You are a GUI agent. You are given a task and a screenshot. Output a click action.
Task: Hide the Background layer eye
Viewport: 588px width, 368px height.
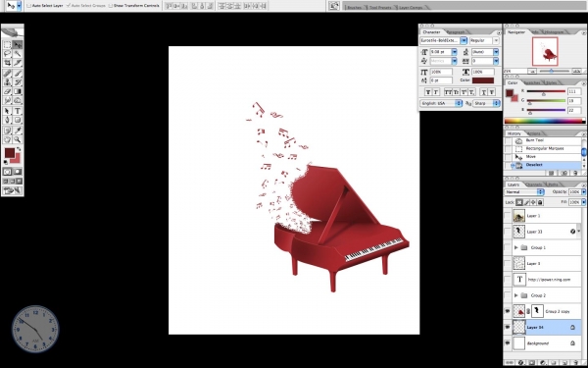[508, 343]
